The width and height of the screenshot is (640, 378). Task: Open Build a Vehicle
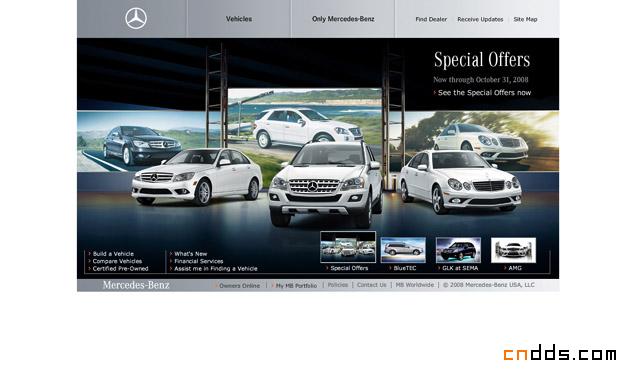[113, 253]
